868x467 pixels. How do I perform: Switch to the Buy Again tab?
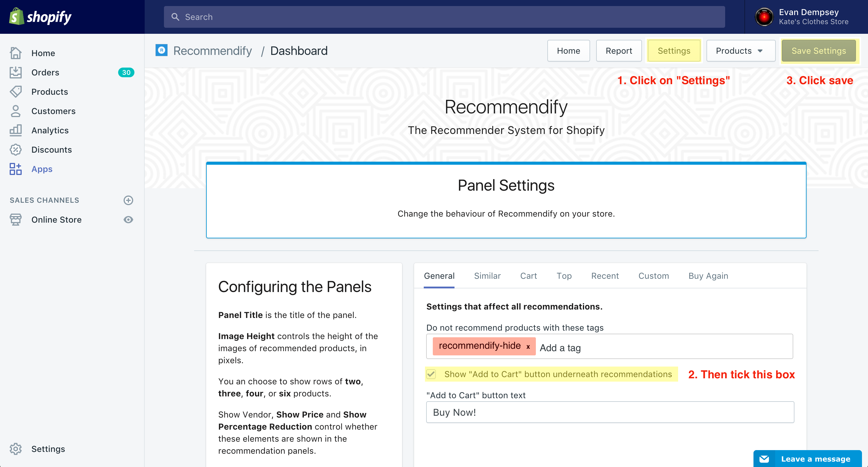point(708,276)
